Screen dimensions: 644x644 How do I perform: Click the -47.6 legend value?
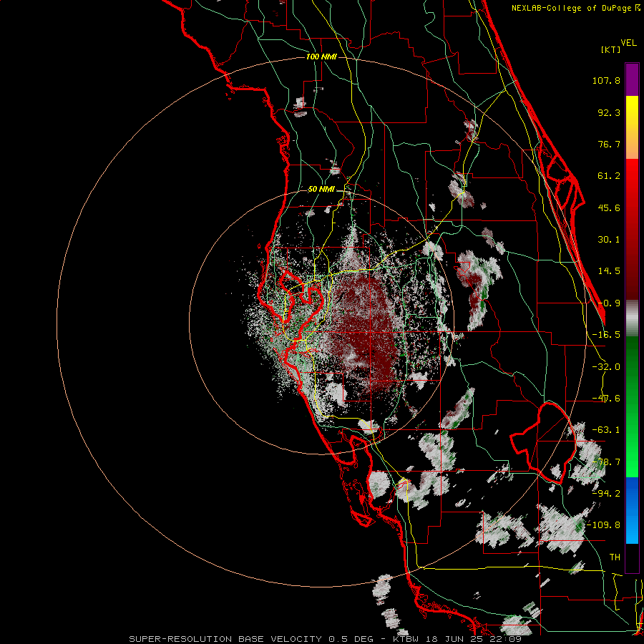606,399
